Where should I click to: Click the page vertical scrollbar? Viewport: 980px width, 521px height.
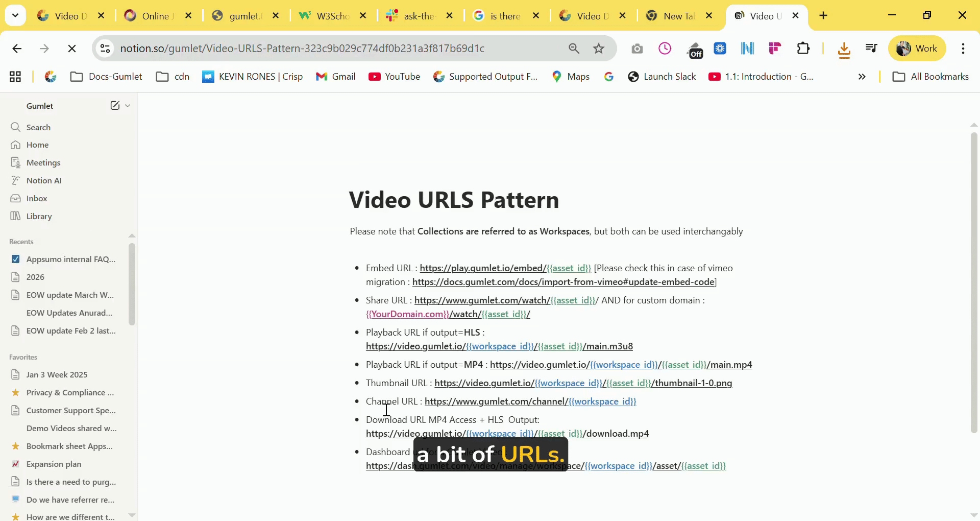(973, 281)
